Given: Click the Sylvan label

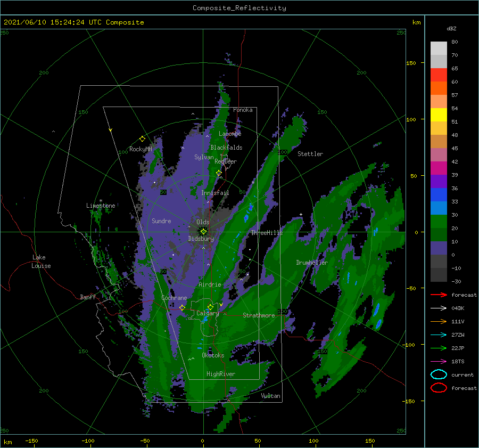Looking at the screenshot, I should click(x=204, y=157).
